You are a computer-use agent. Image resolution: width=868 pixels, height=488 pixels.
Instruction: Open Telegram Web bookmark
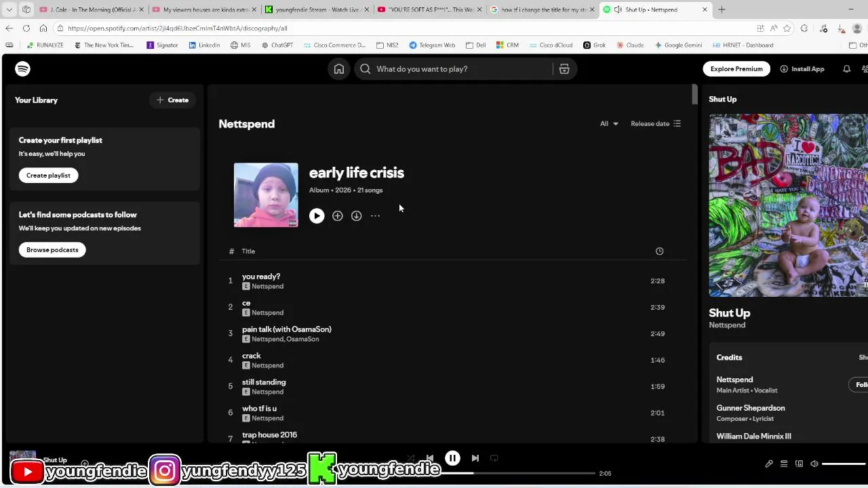pyautogui.click(x=432, y=45)
